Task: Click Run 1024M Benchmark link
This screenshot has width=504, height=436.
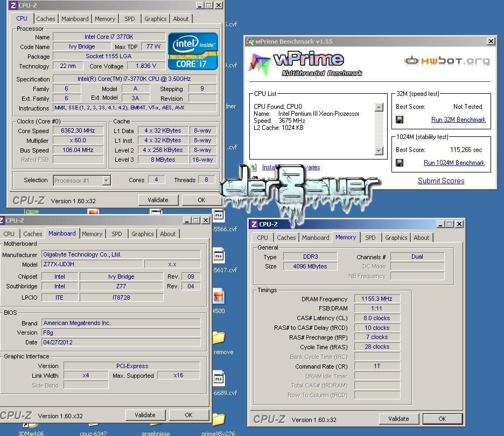Action: coord(454,163)
